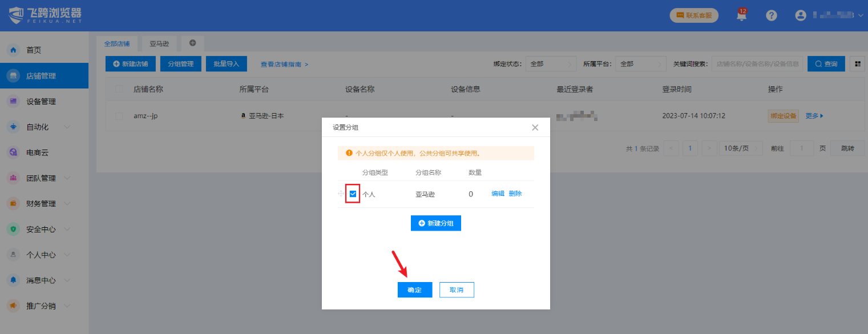
Task: Switch to the 亚马逊 tab
Action: [159, 43]
